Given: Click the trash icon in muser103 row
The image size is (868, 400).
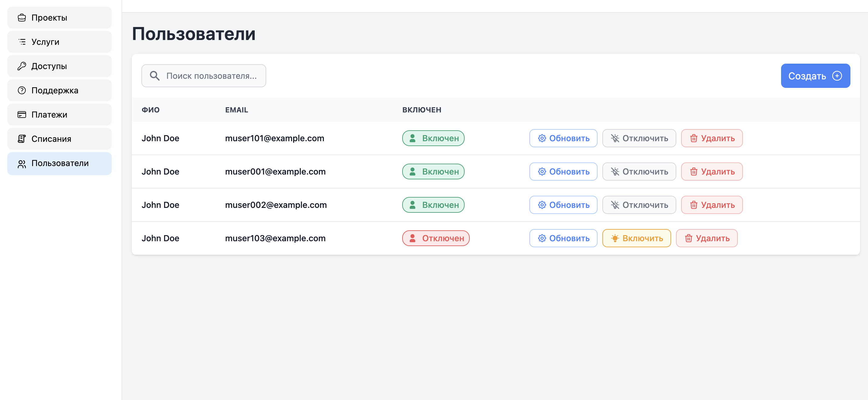Looking at the screenshot, I should [688, 238].
